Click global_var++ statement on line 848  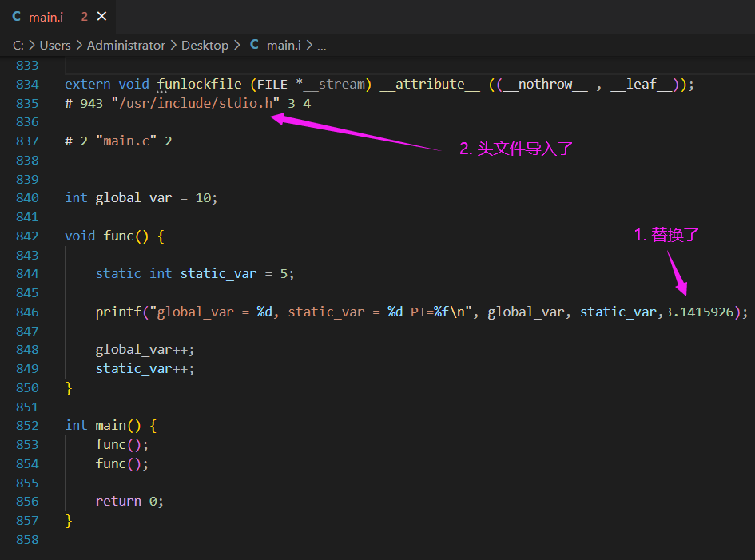point(145,350)
